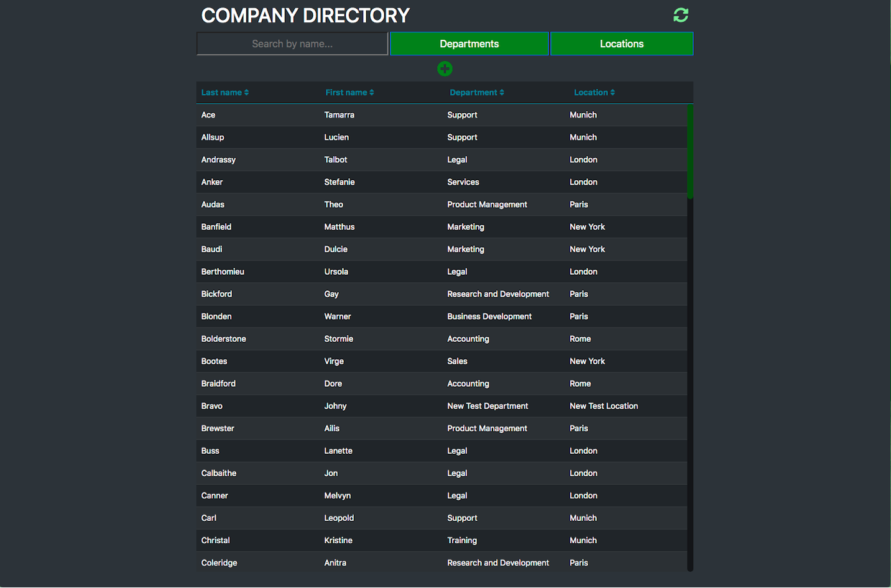Click the New Test Department cell

point(487,406)
